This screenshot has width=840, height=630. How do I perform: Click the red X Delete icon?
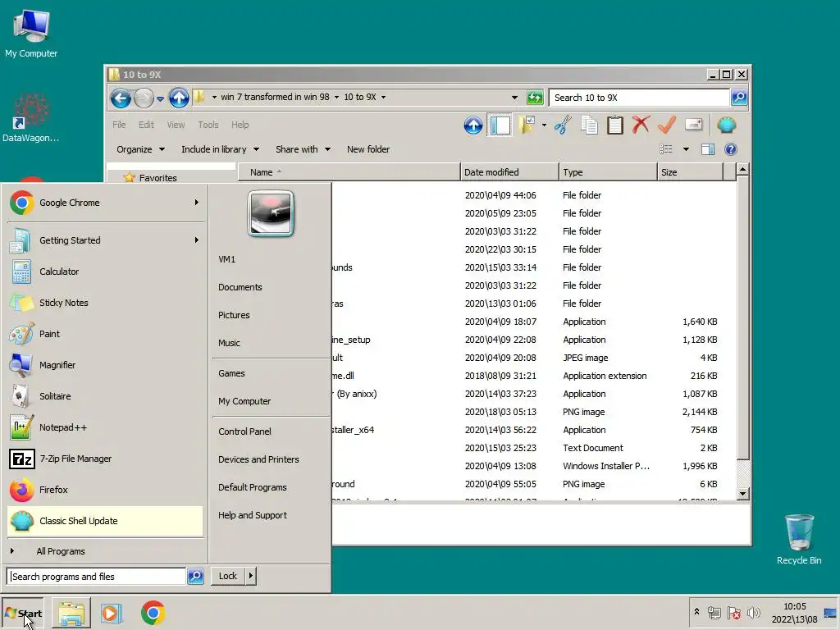641,126
